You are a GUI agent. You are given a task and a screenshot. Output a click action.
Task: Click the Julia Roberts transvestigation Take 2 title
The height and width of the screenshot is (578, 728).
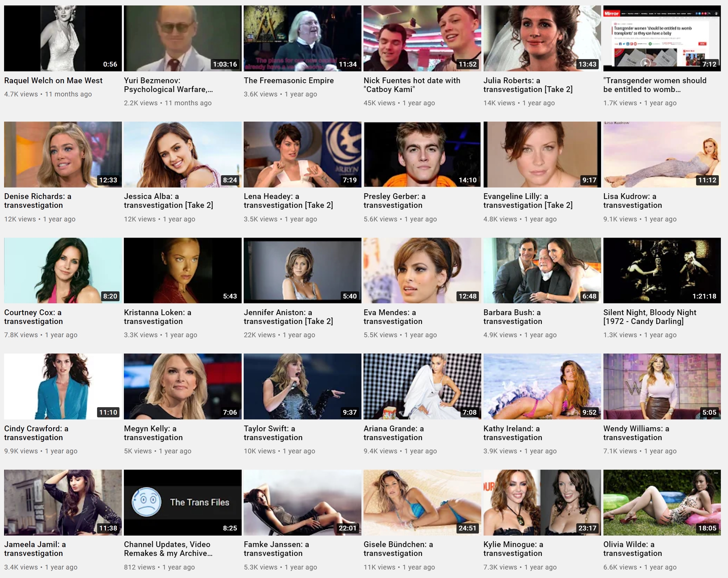528,85
